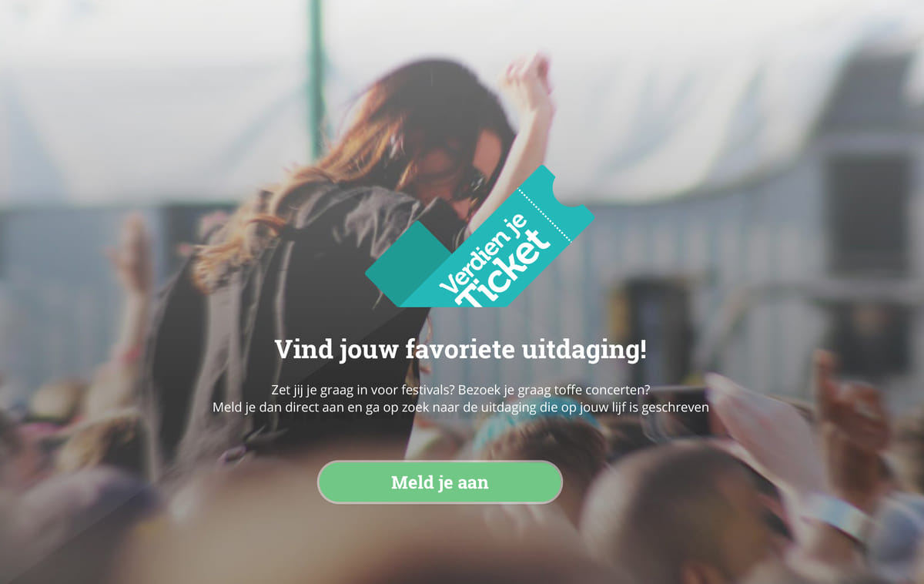Click the woman's raised hand in the background
Screen dimensions: 924x584
point(527,82)
